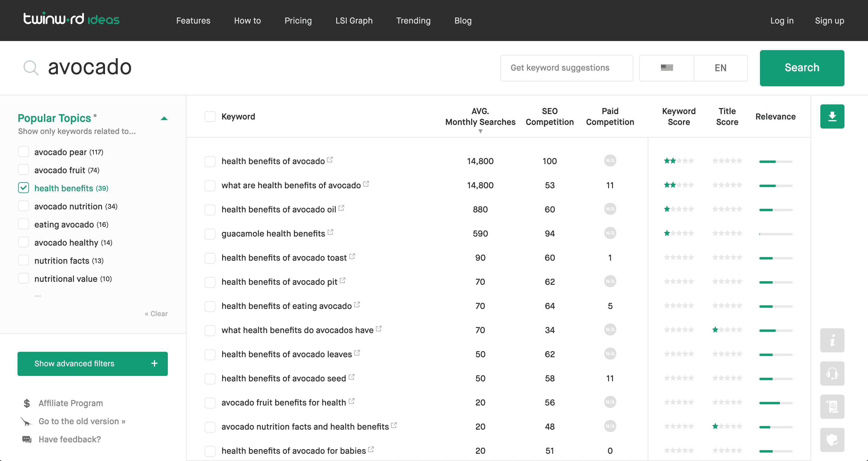Collapse the Popular Topics section
The image size is (868, 461).
click(x=164, y=118)
